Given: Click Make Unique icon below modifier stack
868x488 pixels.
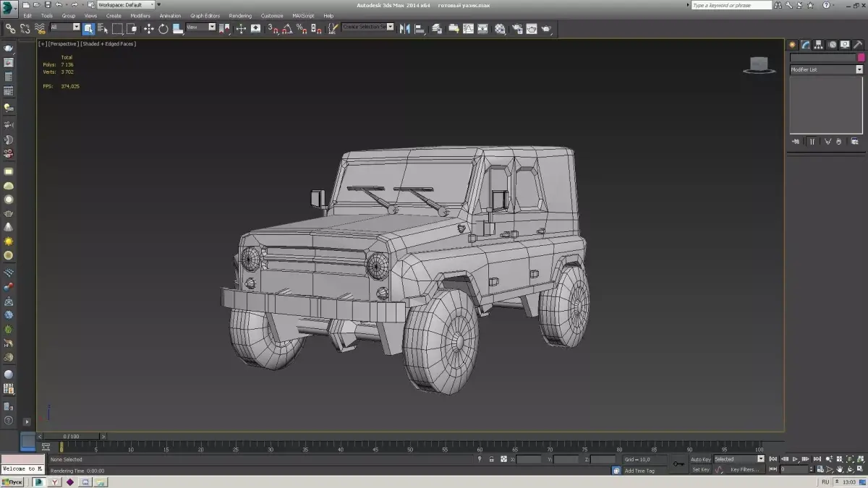Looking at the screenshot, I should coord(827,142).
